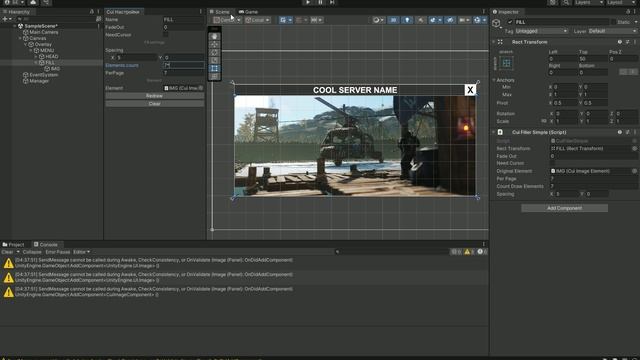Open the Layer dropdown showing Default
Image resolution: width=640 pixels, height=360 pixels.
[613, 31]
